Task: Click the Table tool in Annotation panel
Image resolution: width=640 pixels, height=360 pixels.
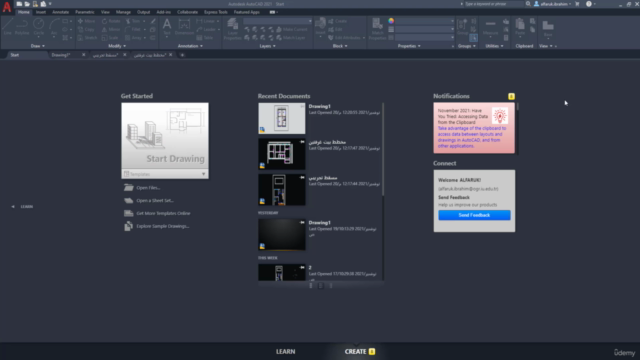Action: (x=205, y=38)
